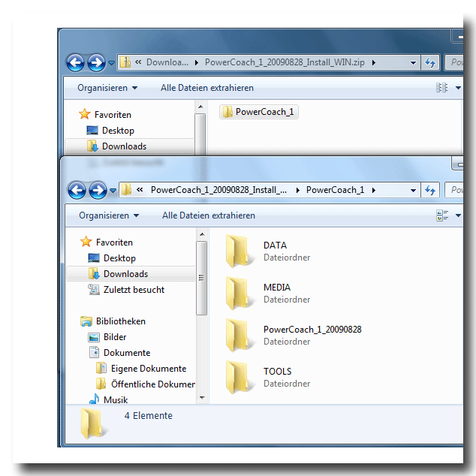
Task: Click the search box in rear zip window
Action: pyautogui.click(x=454, y=62)
